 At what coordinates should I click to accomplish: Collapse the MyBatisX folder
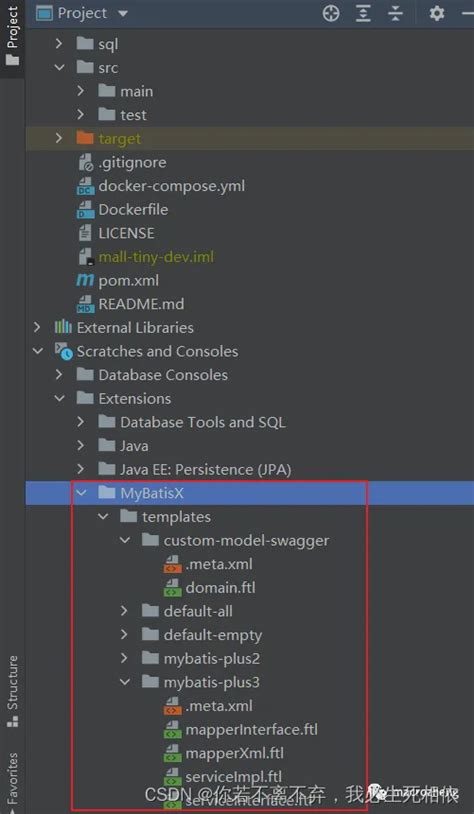pyautogui.click(x=81, y=493)
